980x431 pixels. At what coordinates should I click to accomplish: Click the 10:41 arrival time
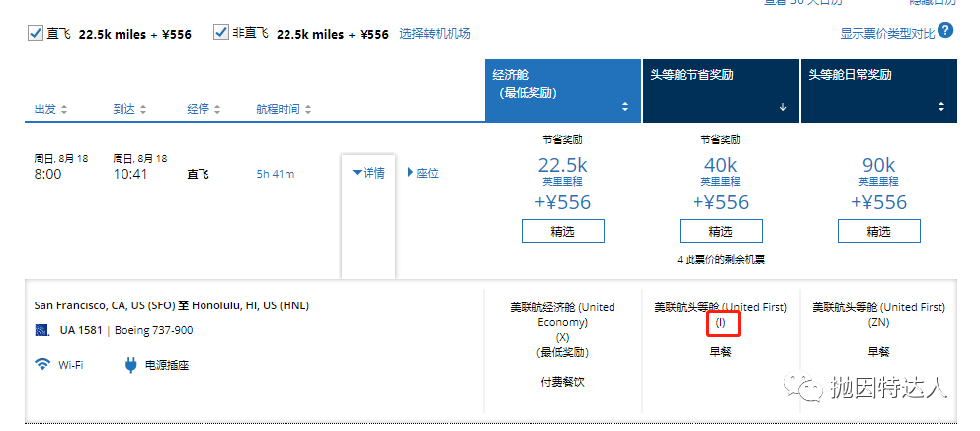(x=130, y=174)
